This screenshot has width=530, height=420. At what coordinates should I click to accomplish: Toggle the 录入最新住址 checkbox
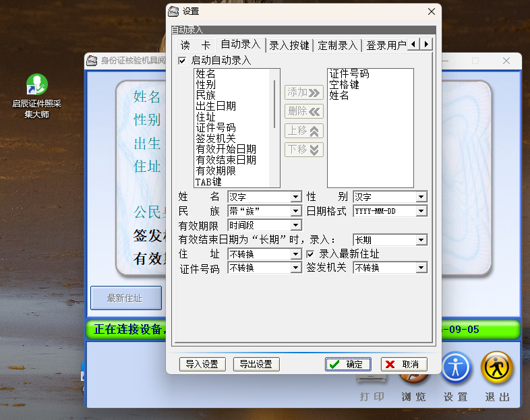coord(310,254)
